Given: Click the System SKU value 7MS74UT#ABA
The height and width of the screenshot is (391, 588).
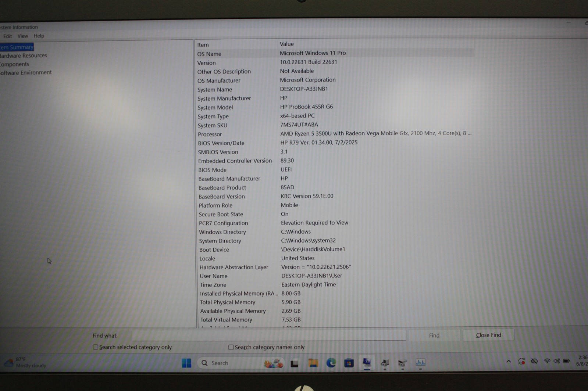Looking at the screenshot, I should click(x=299, y=125).
